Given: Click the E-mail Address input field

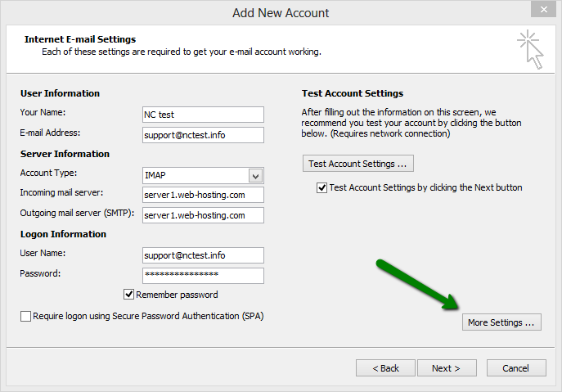Looking at the screenshot, I should click(x=203, y=135).
